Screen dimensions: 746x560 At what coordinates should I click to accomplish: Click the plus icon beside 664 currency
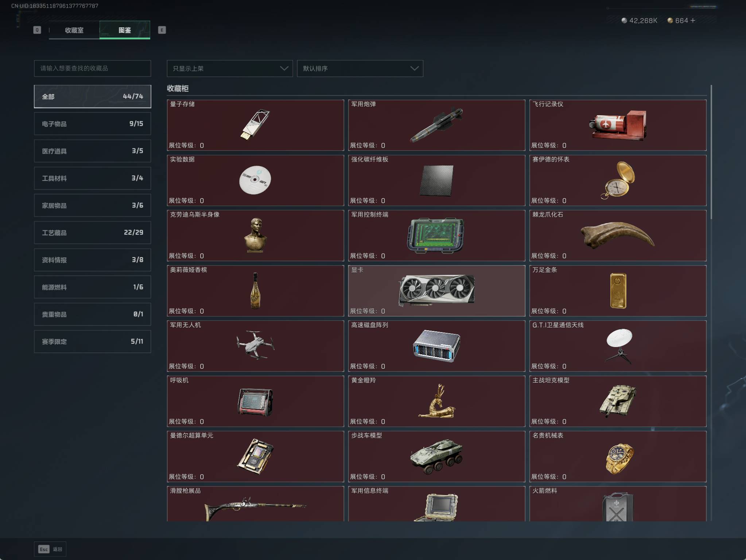point(693,20)
